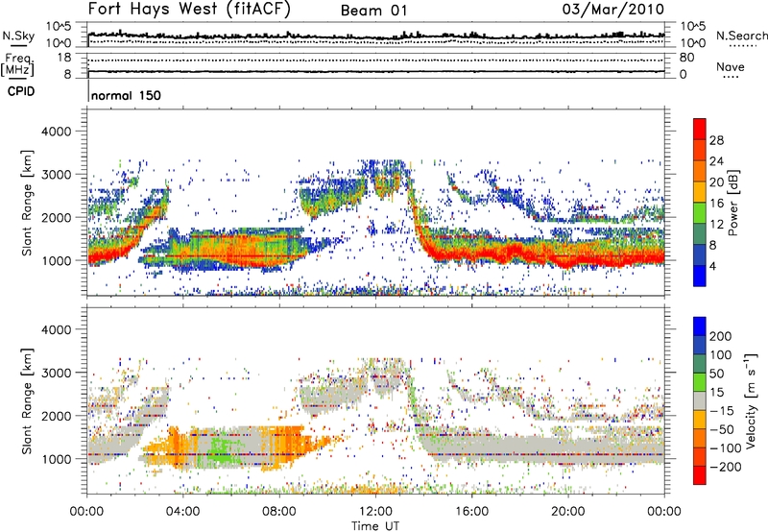The width and height of the screenshot is (768, 532).
Task: Click the '18' frequency axis value
Action: pyautogui.click(x=64, y=58)
